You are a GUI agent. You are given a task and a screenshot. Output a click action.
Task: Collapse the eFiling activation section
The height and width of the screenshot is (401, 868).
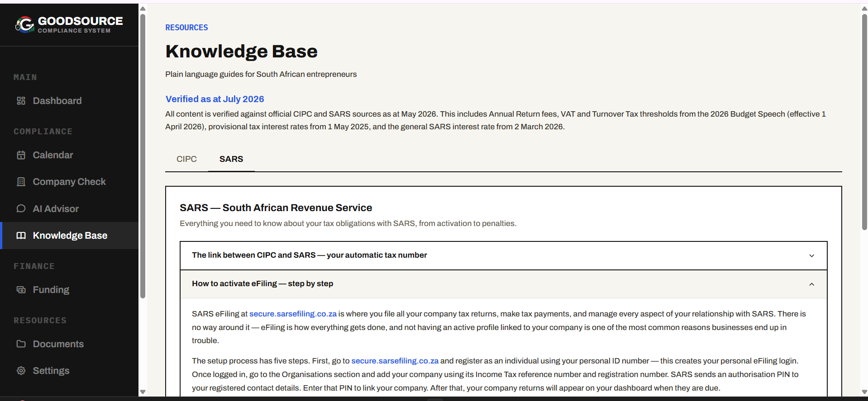coord(503,284)
